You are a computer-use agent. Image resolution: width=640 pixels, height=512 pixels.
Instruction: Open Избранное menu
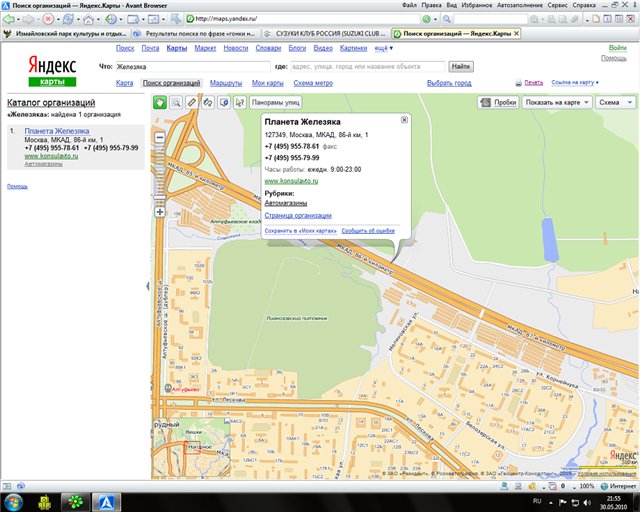(477, 5)
